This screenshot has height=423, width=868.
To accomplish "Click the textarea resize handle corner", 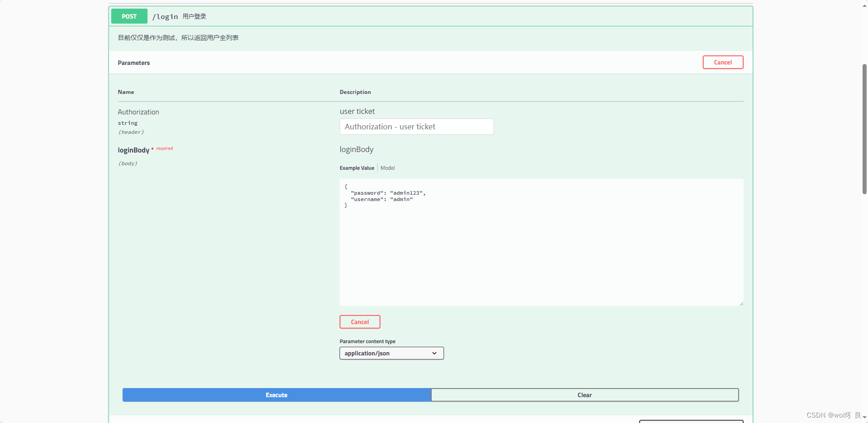I will pos(741,303).
